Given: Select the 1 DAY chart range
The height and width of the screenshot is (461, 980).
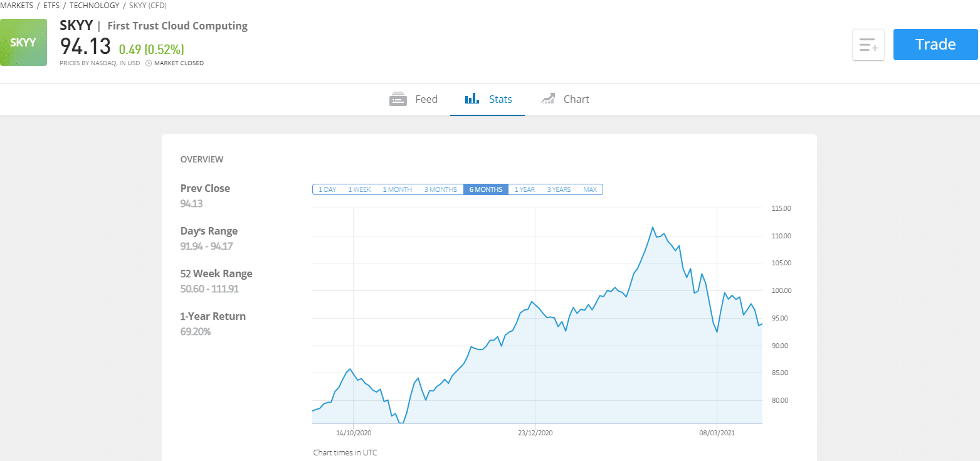Looking at the screenshot, I should point(327,189).
